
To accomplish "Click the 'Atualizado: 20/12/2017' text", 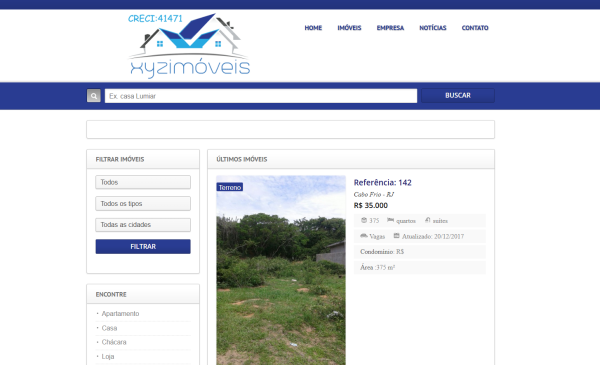I will (x=433, y=236).
